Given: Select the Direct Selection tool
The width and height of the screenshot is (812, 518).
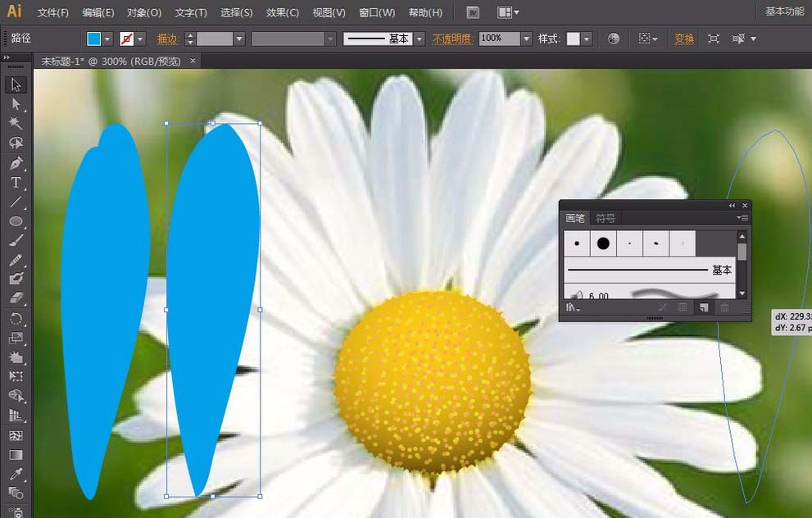Looking at the screenshot, I should pyautogui.click(x=16, y=103).
